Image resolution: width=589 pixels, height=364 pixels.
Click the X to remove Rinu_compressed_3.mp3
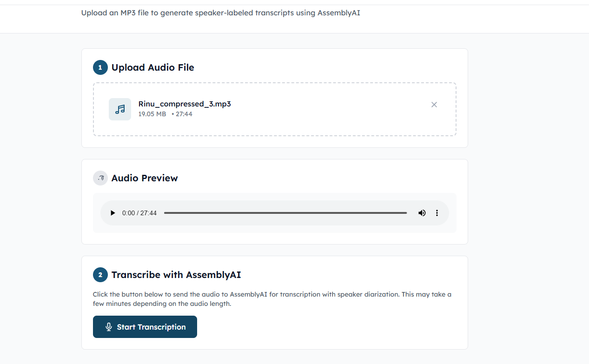[x=434, y=105]
